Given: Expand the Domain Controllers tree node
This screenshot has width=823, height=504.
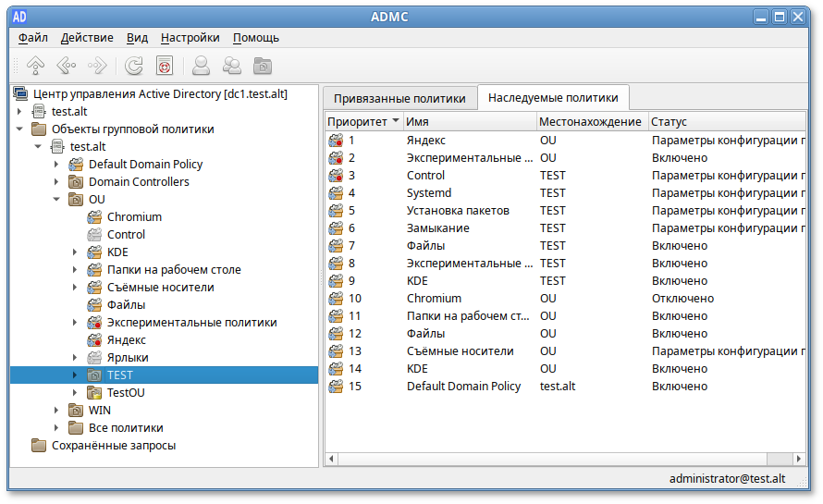Looking at the screenshot, I should 56,182.
